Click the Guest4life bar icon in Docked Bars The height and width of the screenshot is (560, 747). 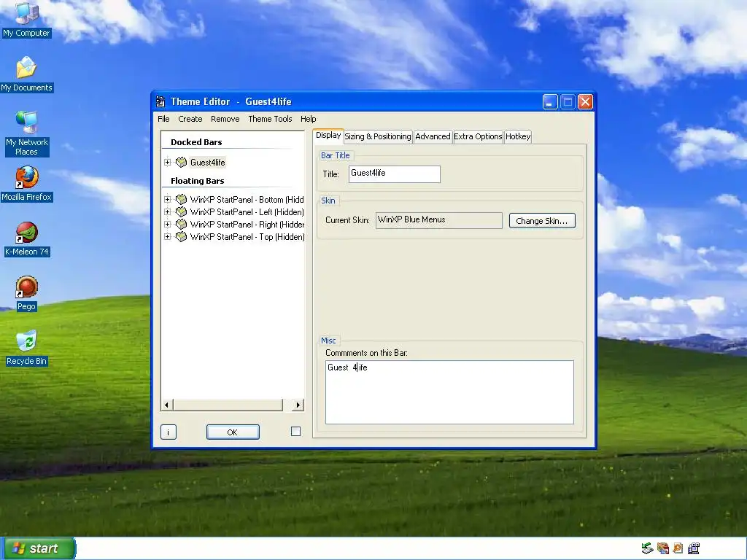pos(181,163)
